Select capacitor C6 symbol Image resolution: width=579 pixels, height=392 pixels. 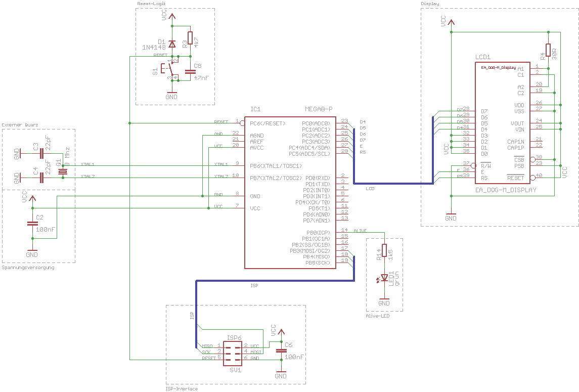281,351
